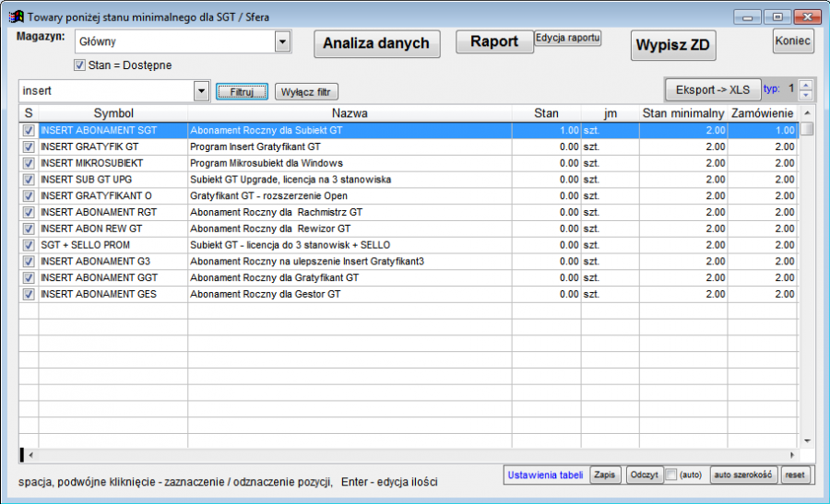Expand the filter text combo box arrow
Viewport: 830px width, 504px height.
coord(201,91)
